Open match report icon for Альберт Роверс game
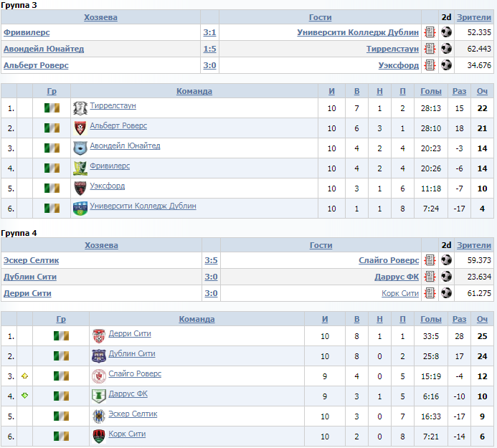Image resolution: width=497 pixels, height=448 pixels. pyautogui.click(x=430, y=65)
